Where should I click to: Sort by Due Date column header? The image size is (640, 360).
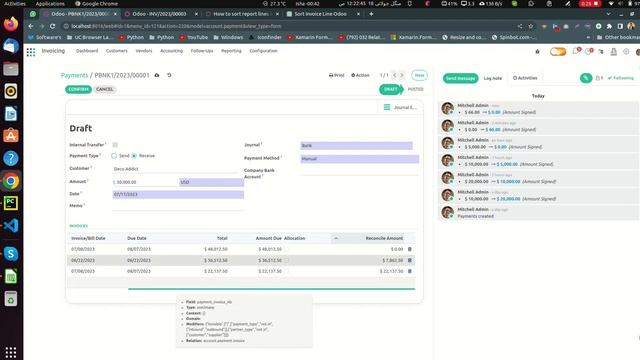(137, 238)
